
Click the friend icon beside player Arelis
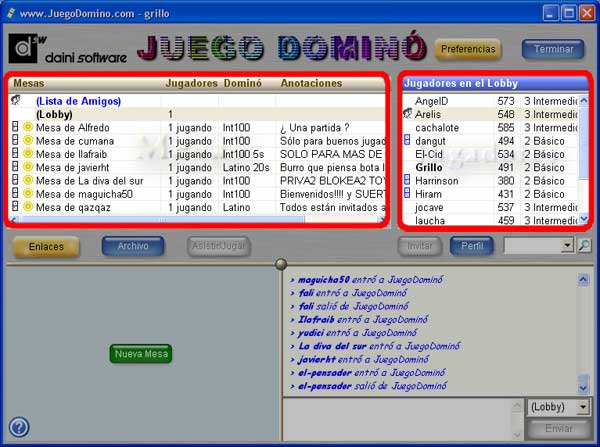tap(407, 114)
